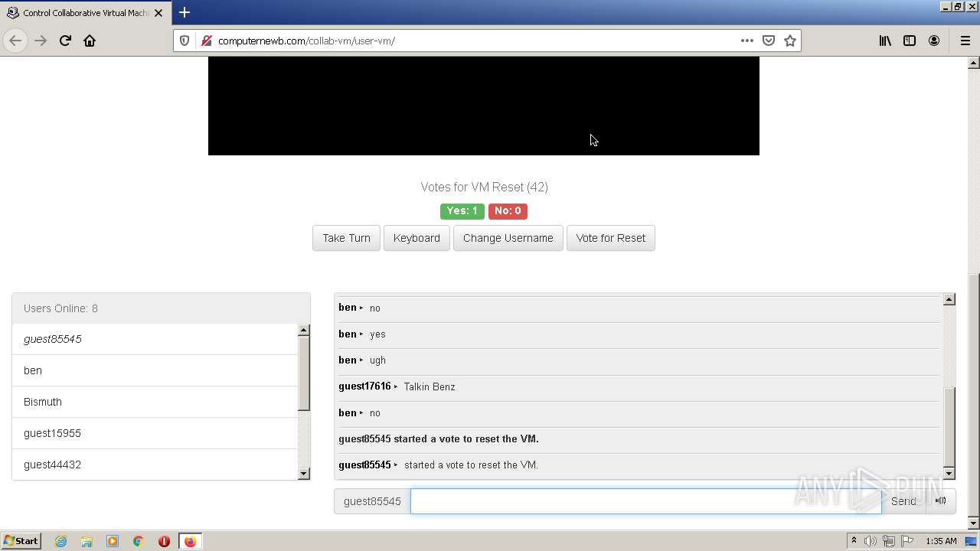Open the tracking protection shield icon
980x551 pixels.
185,41
